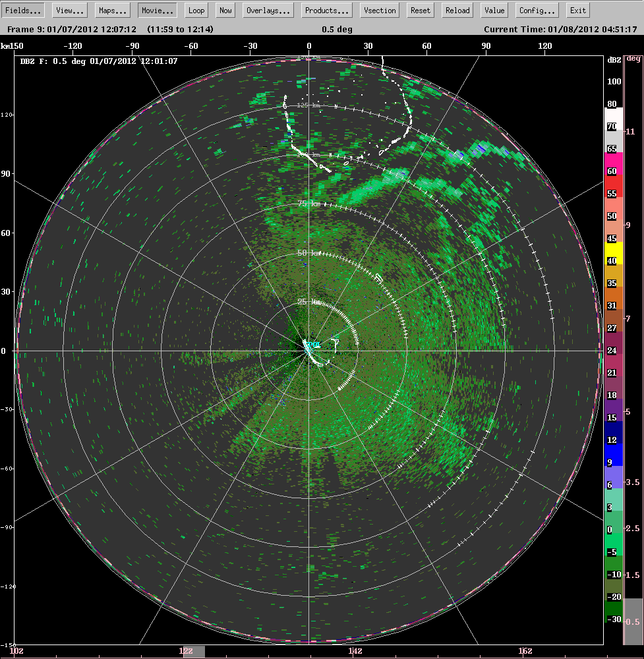Jump to the latest data with Now
The image size is (644, 659).
pos(225,10)
